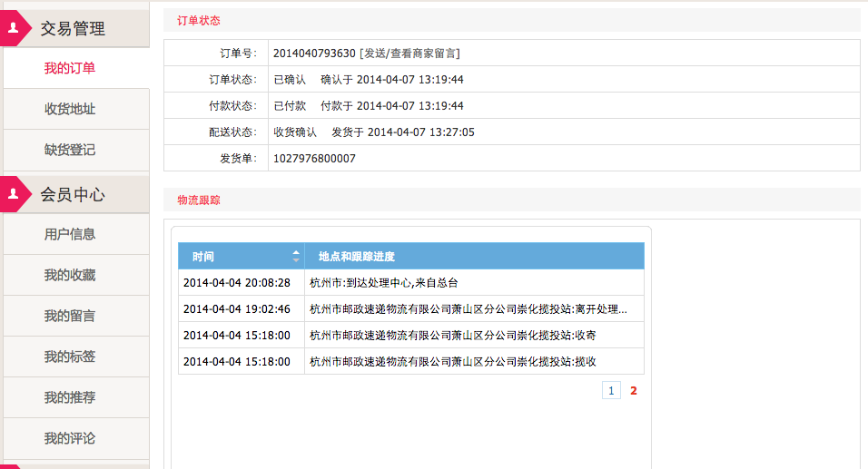The image size is (868, 469).
Task: Open 我的收藏 in the sidebar
Action: [70, 275]
